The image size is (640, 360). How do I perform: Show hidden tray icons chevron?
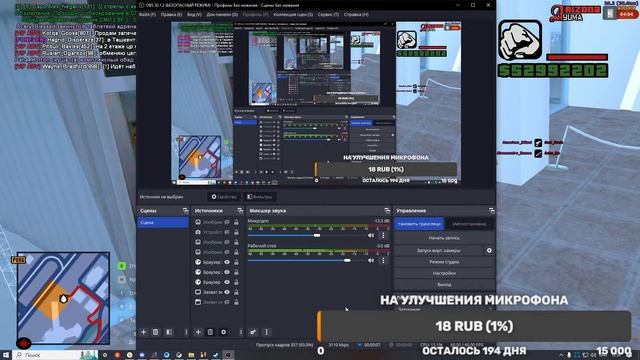point(561,355)
